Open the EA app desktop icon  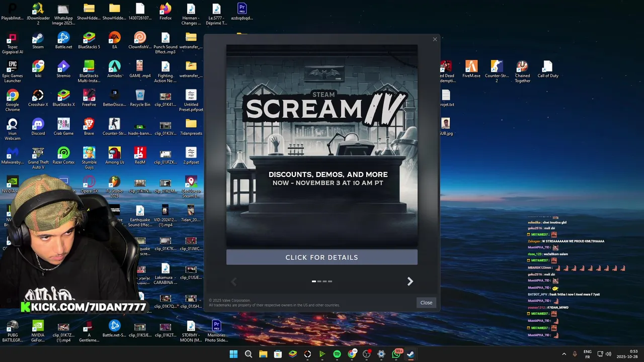(115, 41)
